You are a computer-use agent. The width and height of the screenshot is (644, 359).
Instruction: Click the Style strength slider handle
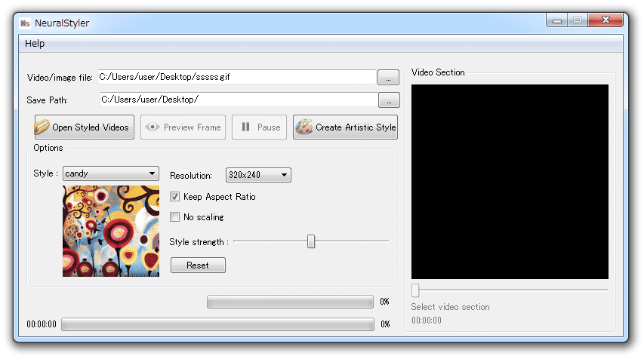pos(311,241)
